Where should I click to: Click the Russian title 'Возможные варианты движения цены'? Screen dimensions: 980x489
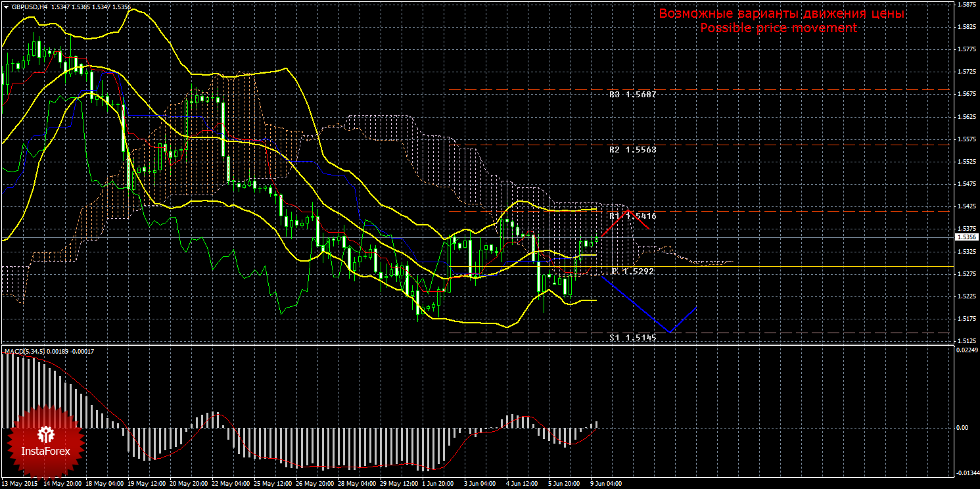click(x=782, y=14)
